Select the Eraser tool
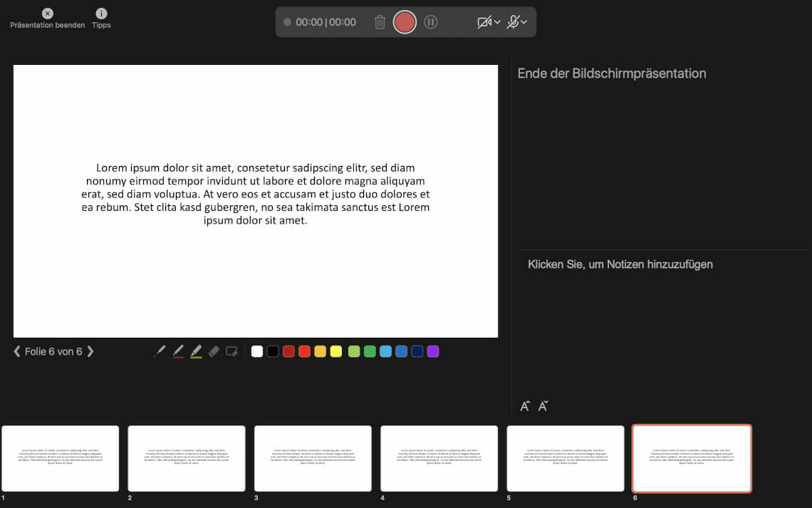This screenshot has height=508, width=812. click(214, 351)
